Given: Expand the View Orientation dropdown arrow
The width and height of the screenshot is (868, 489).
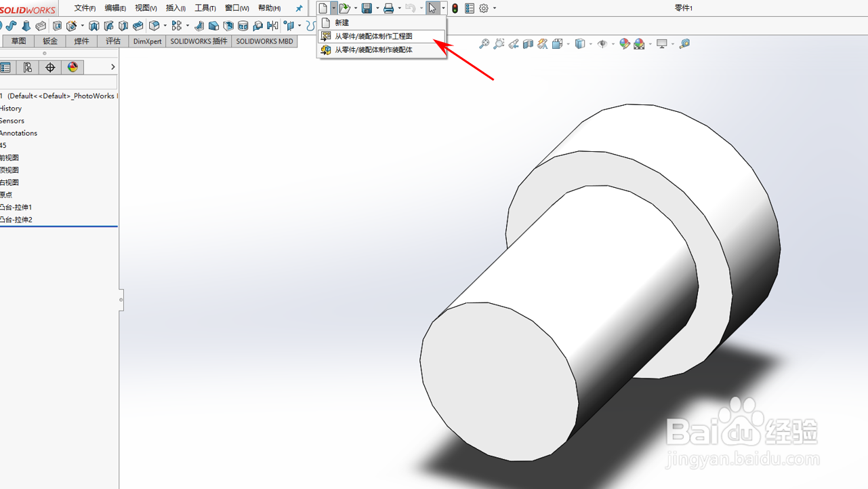Looking at the screenshot, I should [568, 43].
